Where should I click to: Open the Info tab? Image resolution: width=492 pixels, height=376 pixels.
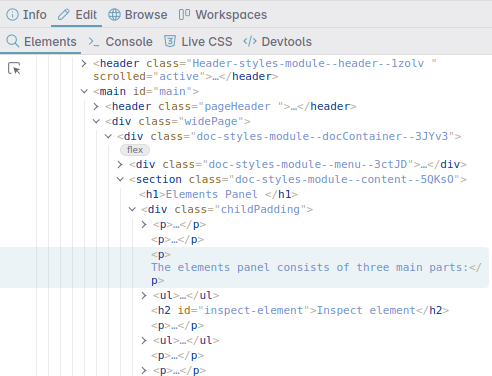[26, 15]
